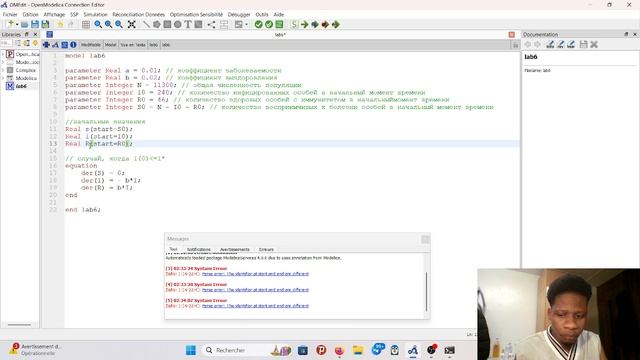Viewport: 640px width, 360px height.
Task: Switch to Avertissements tab in Messages
Action: click(234, 249)
